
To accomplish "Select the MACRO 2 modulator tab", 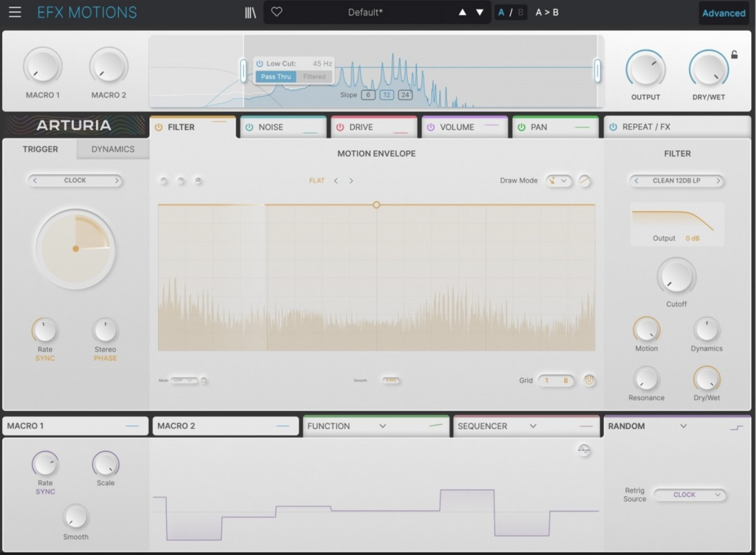I will tap(224, 426).
